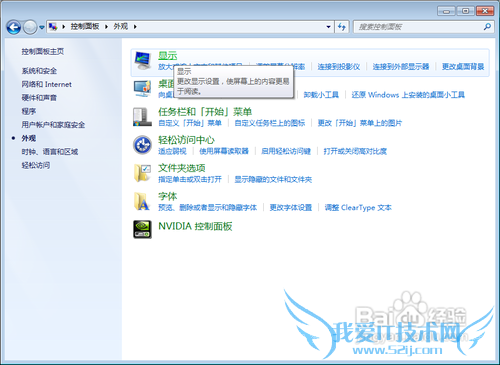
Task: Open the recent pages arrow beside Forward
Action: point(42,27)
